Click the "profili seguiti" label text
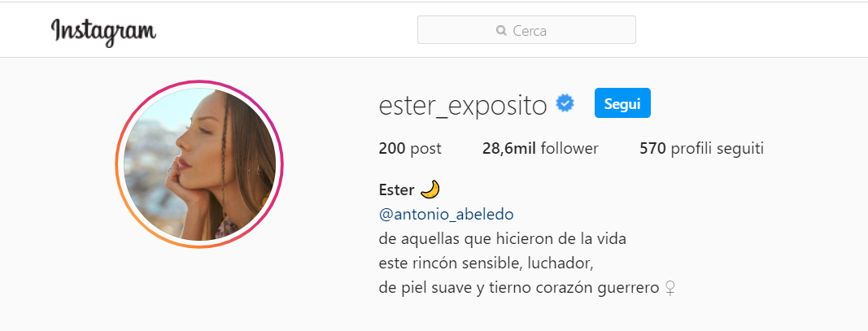Image resolution: width=868 pixels, height=331 pixels. click(x=718, y=148)
